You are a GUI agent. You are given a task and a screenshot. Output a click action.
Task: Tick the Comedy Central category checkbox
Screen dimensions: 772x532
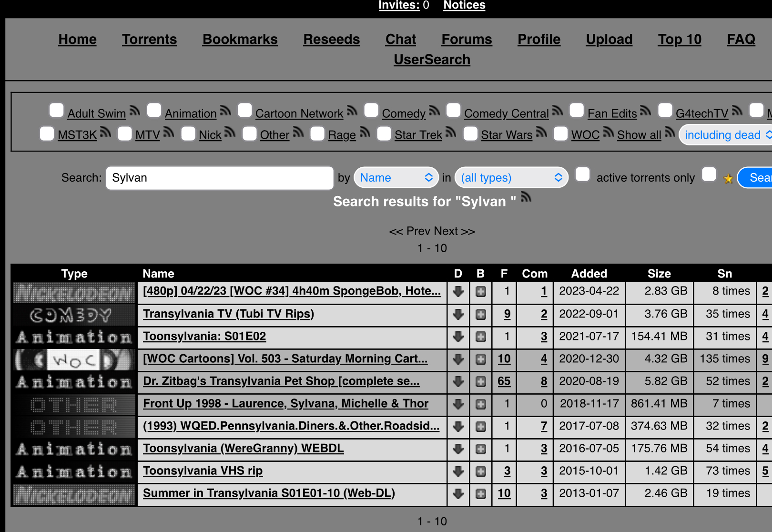tap(454, 111)
